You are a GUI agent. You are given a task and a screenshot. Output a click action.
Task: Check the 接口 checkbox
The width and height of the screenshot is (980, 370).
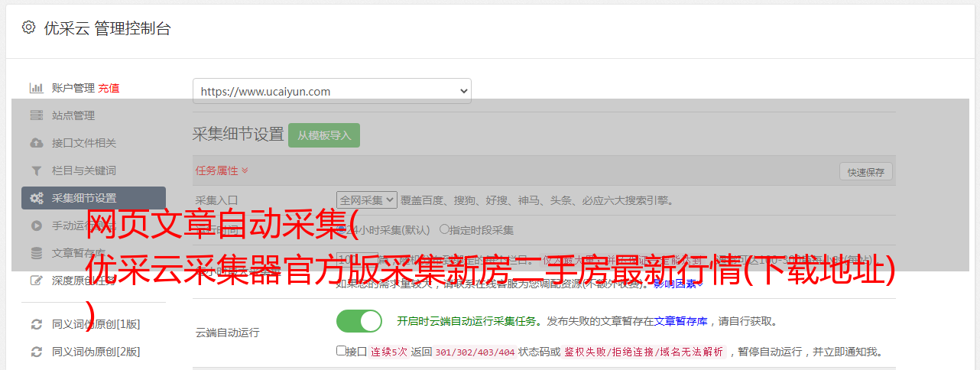click(341, 351)
